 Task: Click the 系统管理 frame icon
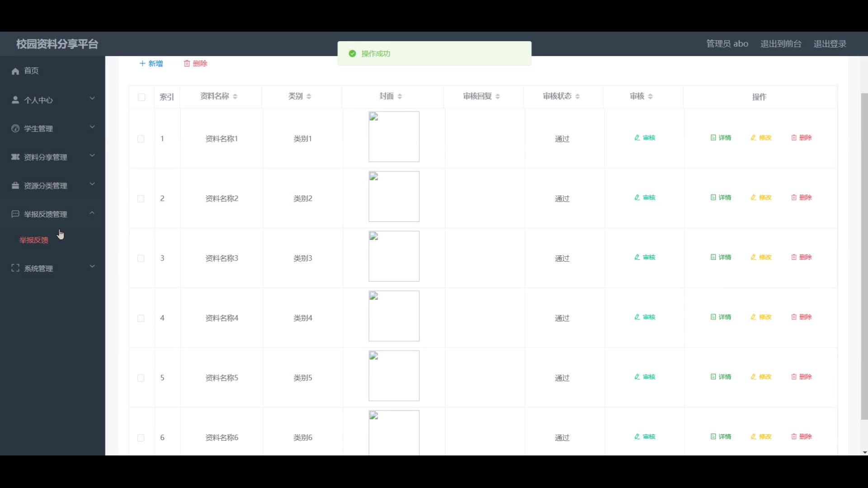15,268
